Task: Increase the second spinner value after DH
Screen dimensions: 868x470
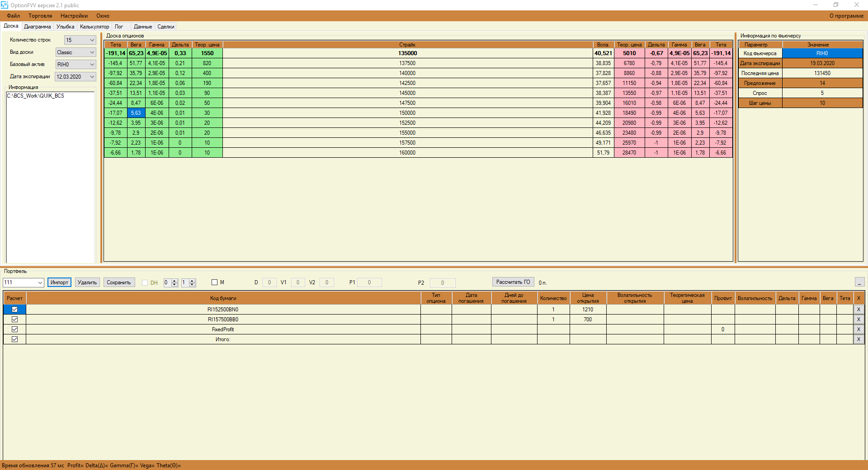Action: (x=192, y=280)
